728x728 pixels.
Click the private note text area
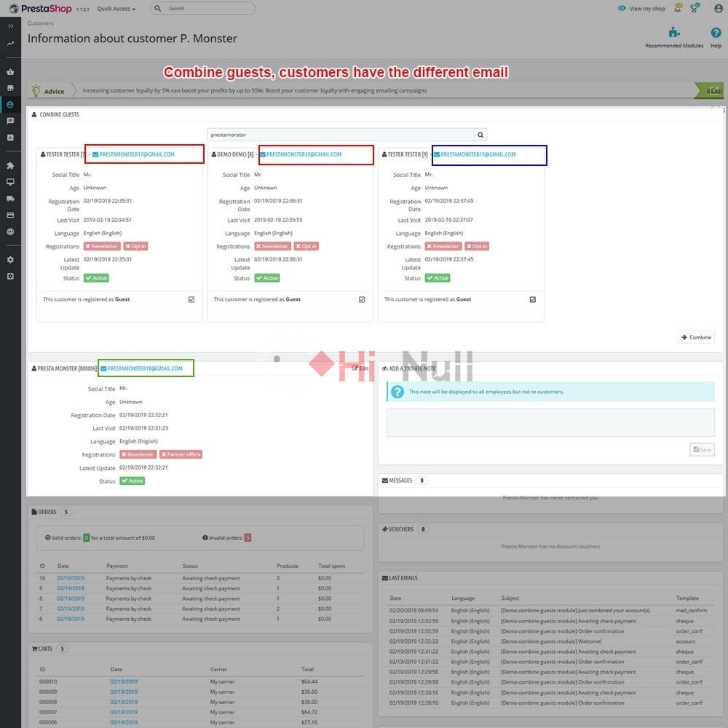click(x=550, y=422)
